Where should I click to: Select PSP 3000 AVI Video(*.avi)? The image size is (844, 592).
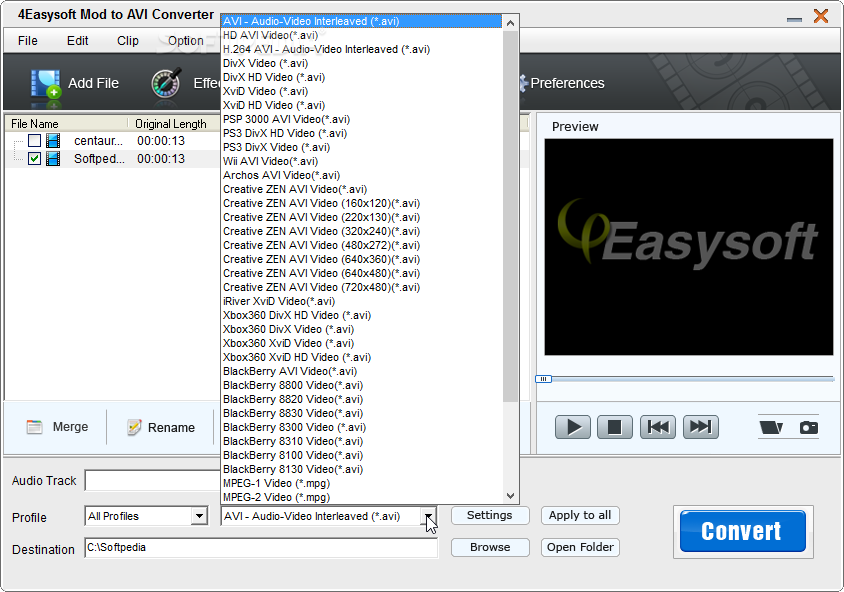(x=362, y=119)
